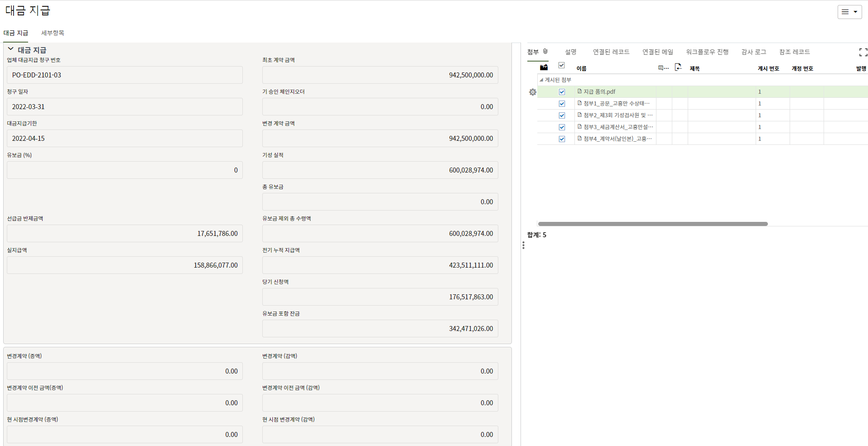Click the paperclip icon on 첨부 tab

tap(545, 52)
